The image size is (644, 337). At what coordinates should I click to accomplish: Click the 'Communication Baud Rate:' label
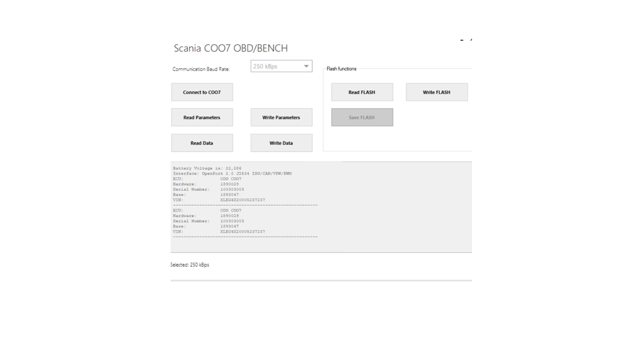pyautogui.click(x=201, y=69)
